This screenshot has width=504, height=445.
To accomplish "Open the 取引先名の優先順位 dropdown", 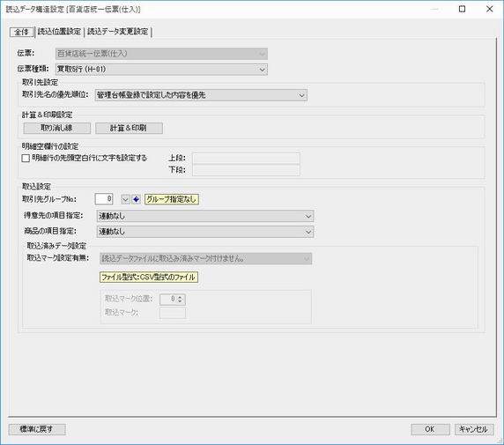I will [201, 95].
